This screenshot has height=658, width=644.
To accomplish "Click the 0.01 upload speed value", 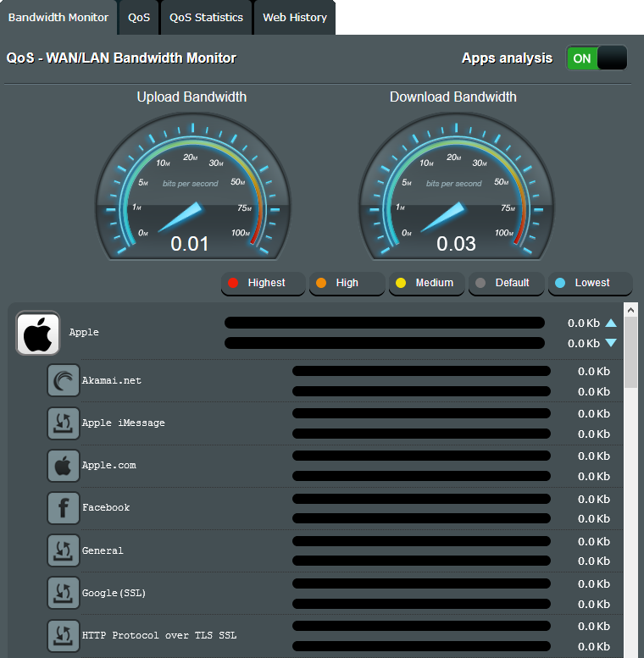I will (189, 244).
